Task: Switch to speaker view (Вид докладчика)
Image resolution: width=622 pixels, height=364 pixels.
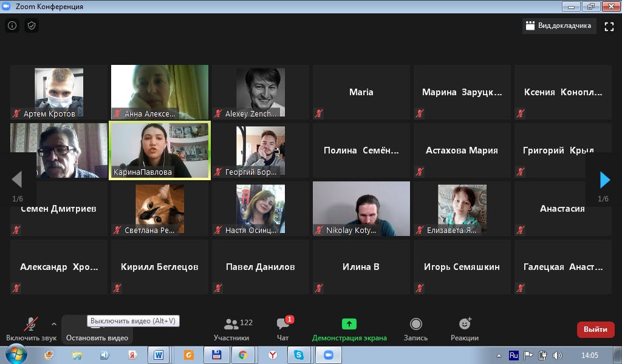Action: click(559, 25)
